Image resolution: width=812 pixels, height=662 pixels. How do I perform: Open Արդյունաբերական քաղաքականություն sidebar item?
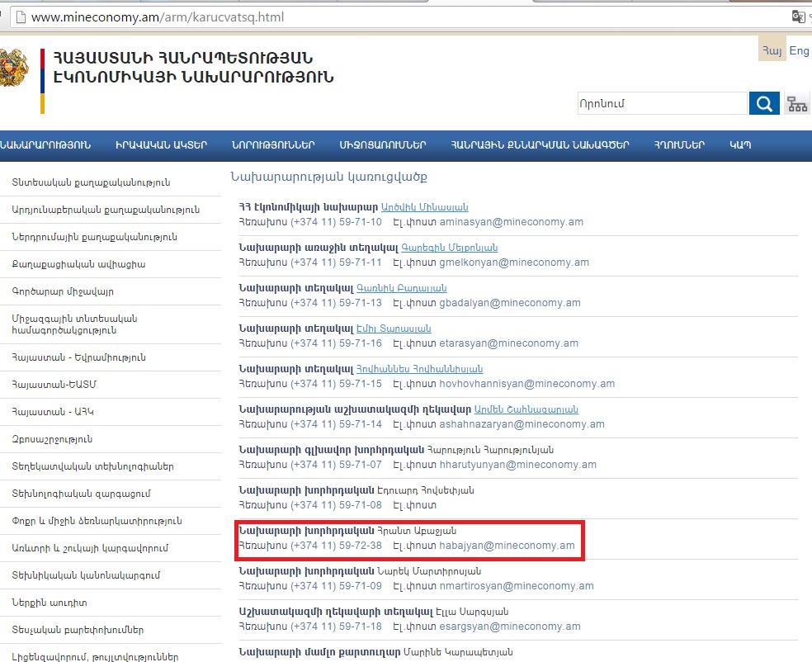[106, 210]
